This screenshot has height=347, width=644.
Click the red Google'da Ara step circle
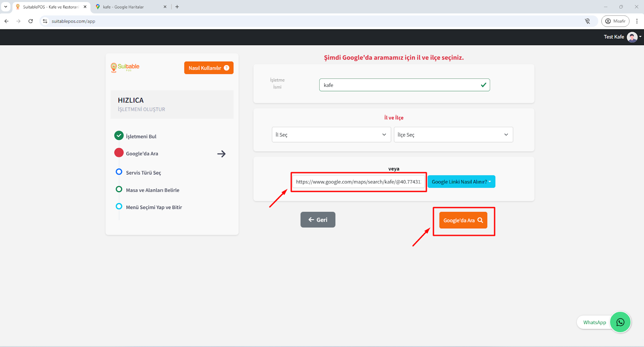[x=119, y=153]
